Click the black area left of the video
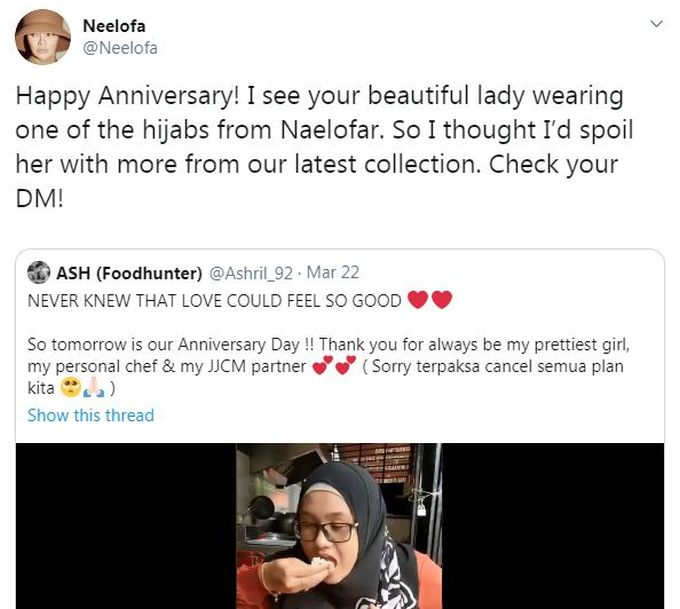The height and width of the screenshot is (609, 680). point(126,526)
